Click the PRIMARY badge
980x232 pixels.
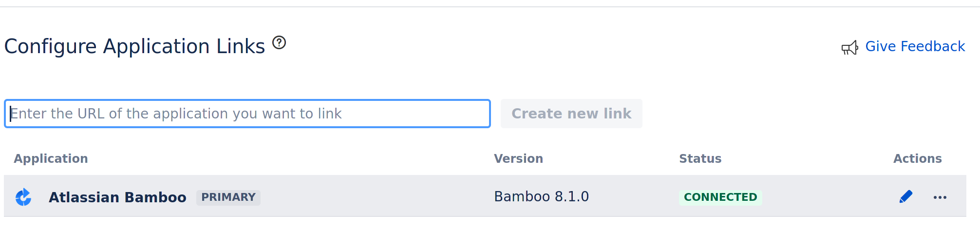pyautogui.click(x=228, y=197)
